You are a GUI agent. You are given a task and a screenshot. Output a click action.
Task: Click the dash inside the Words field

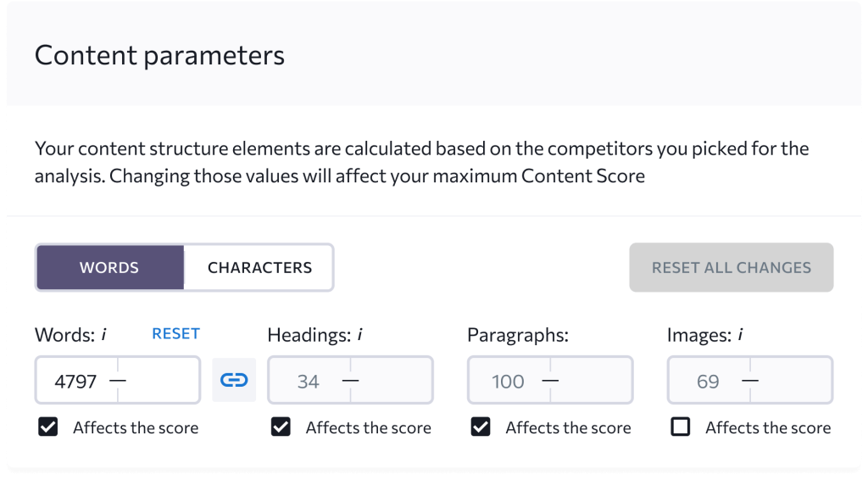tap(118, 380)
